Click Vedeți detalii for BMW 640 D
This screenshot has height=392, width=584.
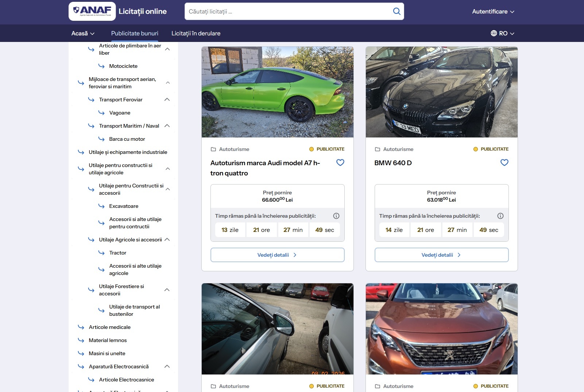pyautogui.click(x=441, y=255)
